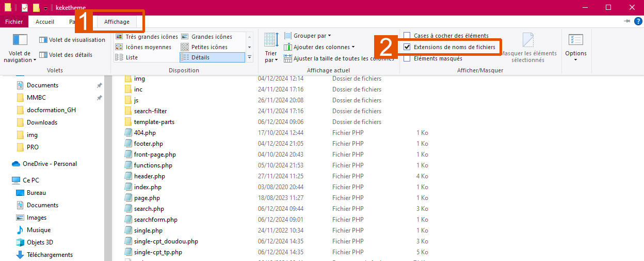Select Très grandes icônes layout

click(x=147, y=37)
